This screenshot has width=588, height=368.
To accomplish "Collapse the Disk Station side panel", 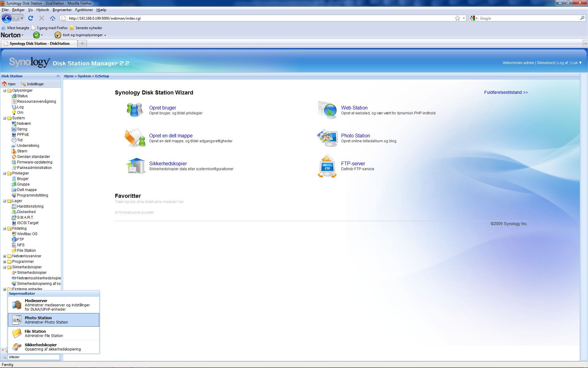I will (x=58, y=76).
